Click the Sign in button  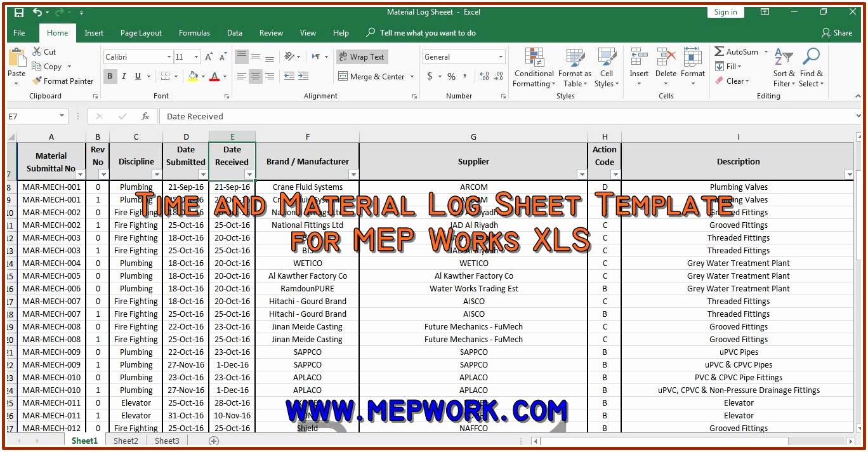click(x=725, y=12)
